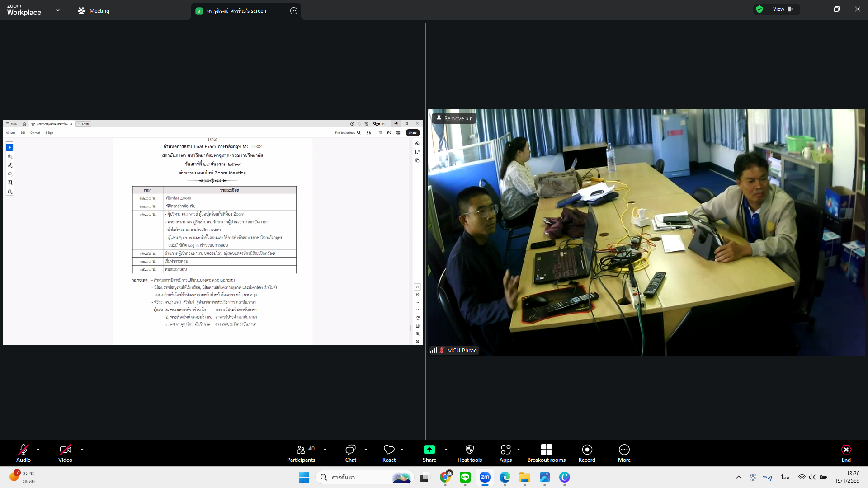Start video with the Video button
The image size is (868, 488).
point(65,453)
